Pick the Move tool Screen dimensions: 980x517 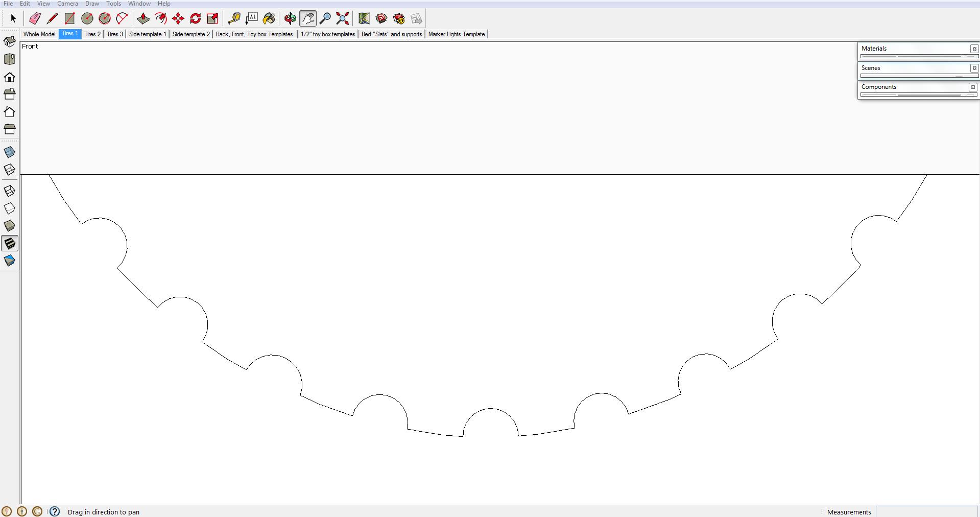pyautogui.click(x=178, y=19)
